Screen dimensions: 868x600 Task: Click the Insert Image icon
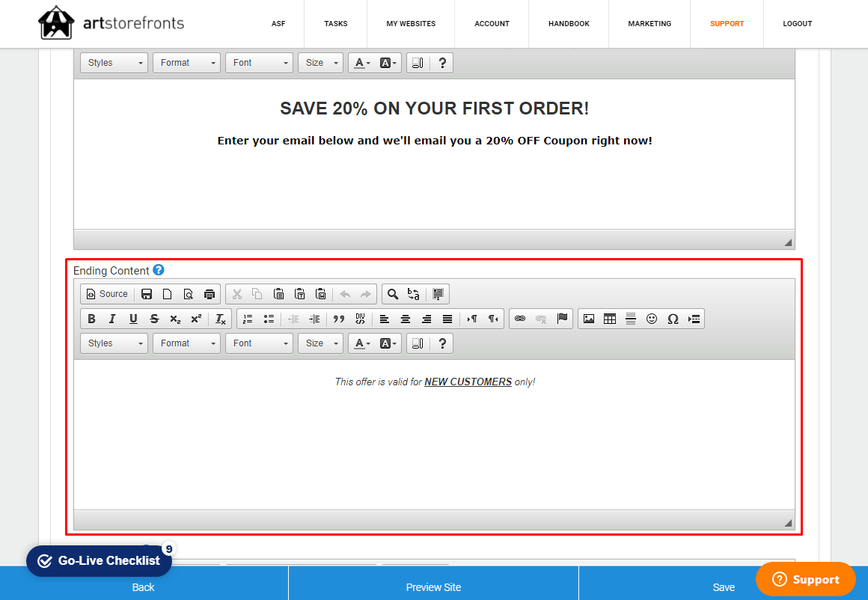point(589,319)
